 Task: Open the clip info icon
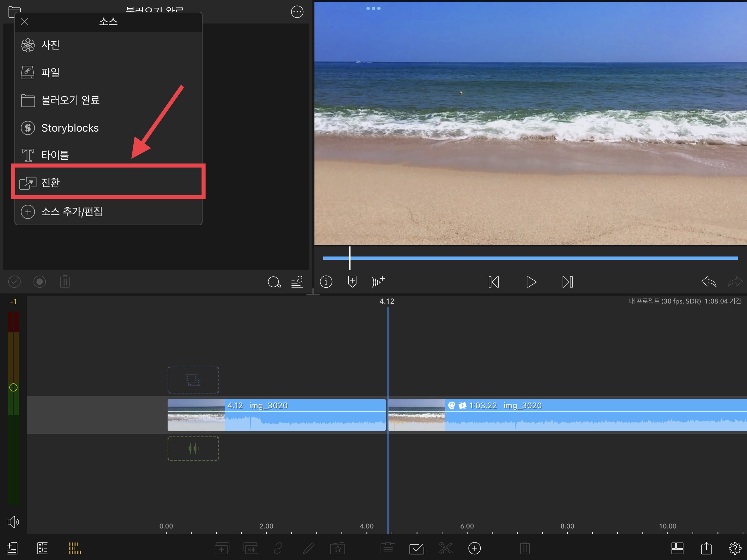click(x=326, y=282)
